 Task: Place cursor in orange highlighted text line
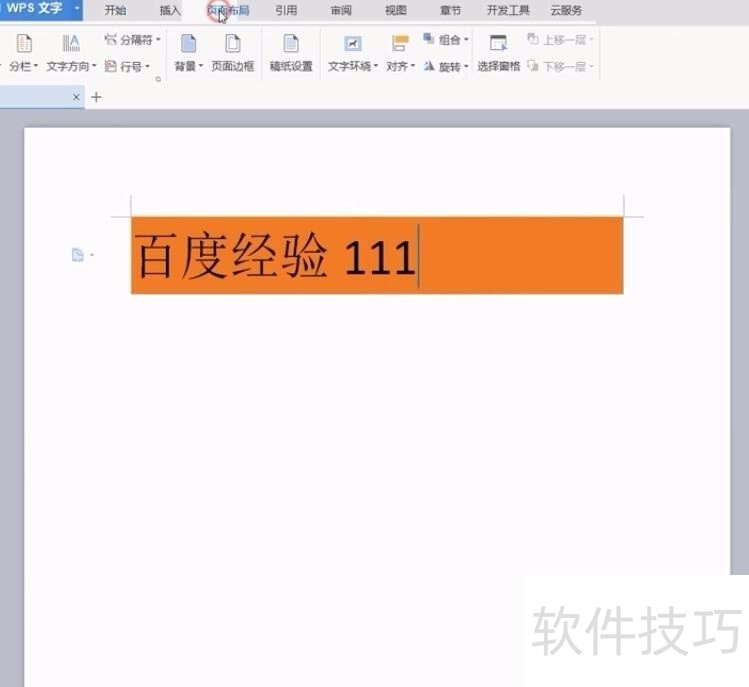pos(377,256)
